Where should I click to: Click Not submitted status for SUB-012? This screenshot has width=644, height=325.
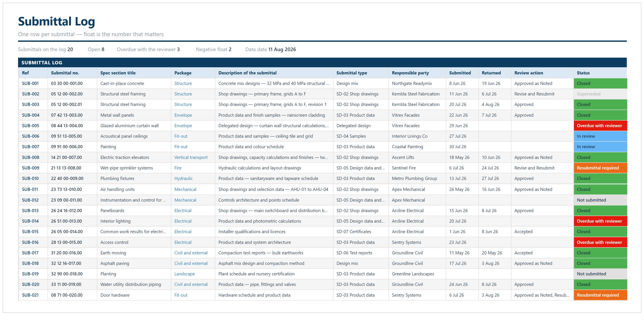coord(600,200)
